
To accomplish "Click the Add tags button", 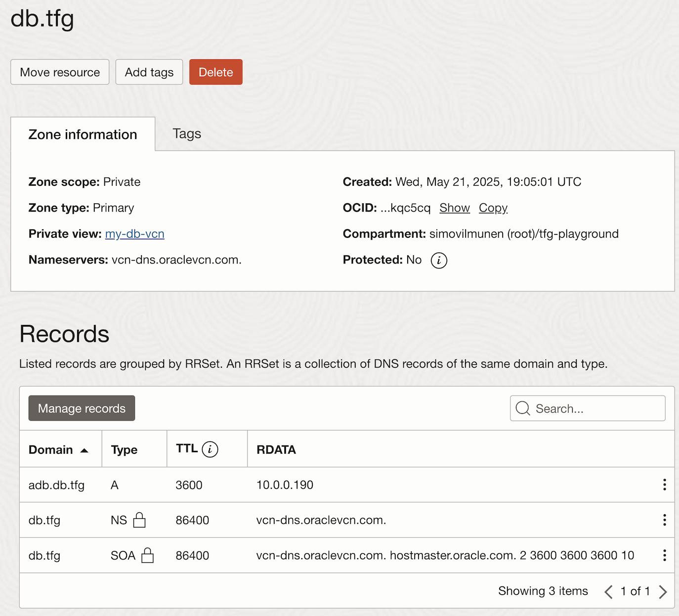I will (149, 72).
